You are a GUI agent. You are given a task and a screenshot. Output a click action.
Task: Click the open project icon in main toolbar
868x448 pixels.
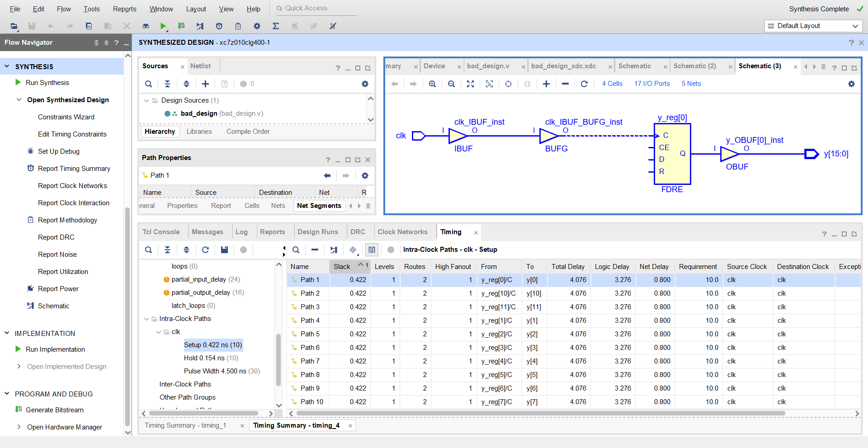coord(14,26)
